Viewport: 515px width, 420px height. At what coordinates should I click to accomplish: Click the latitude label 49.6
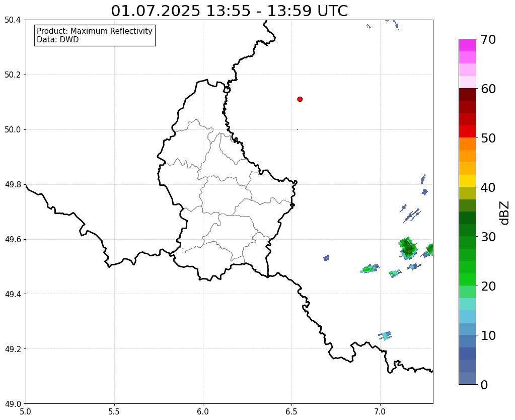point(13,240)
